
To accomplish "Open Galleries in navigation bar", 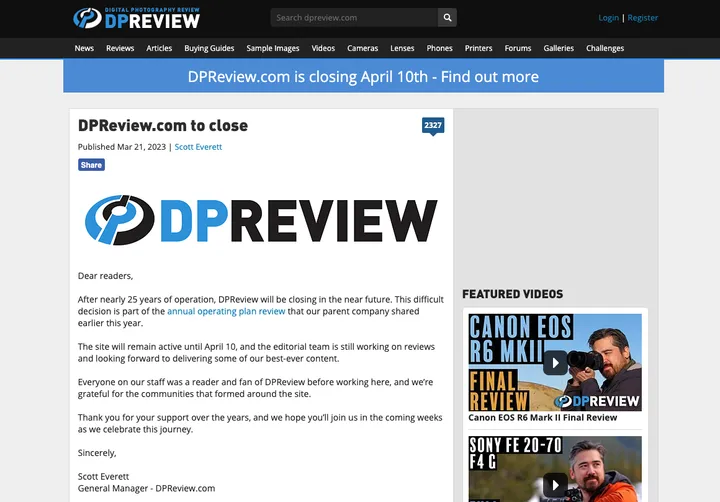I will [558, 48].
